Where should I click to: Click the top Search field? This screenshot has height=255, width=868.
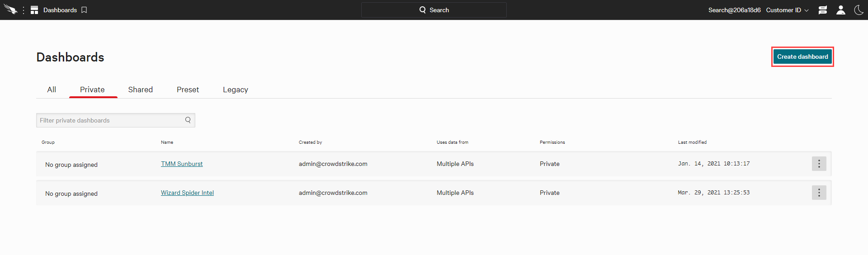coord(434,10)
